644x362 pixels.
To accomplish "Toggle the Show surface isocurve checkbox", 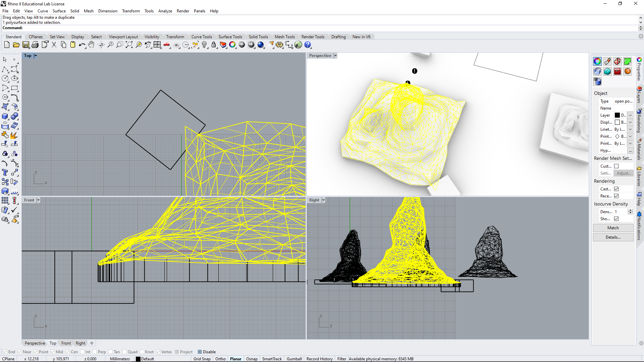I will tap(616, 219).
